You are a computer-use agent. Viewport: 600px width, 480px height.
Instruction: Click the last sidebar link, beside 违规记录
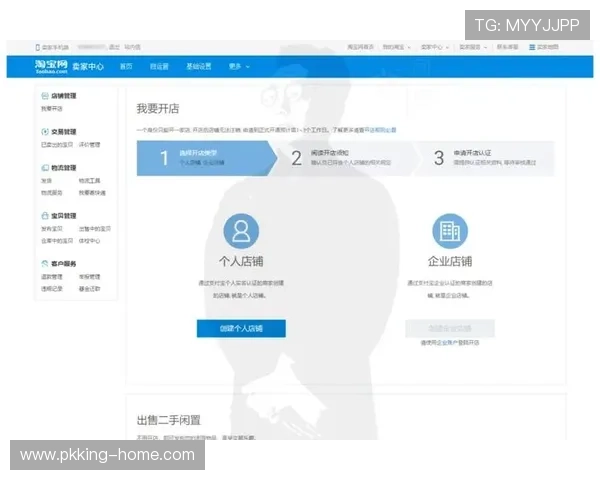[x=90, y=289]
